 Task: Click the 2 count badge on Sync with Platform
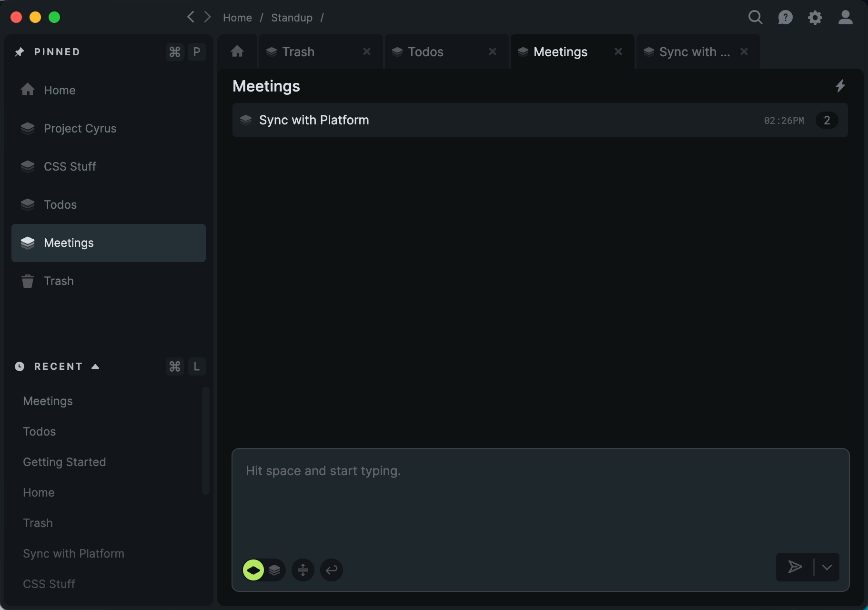click(x=827, y=120)
